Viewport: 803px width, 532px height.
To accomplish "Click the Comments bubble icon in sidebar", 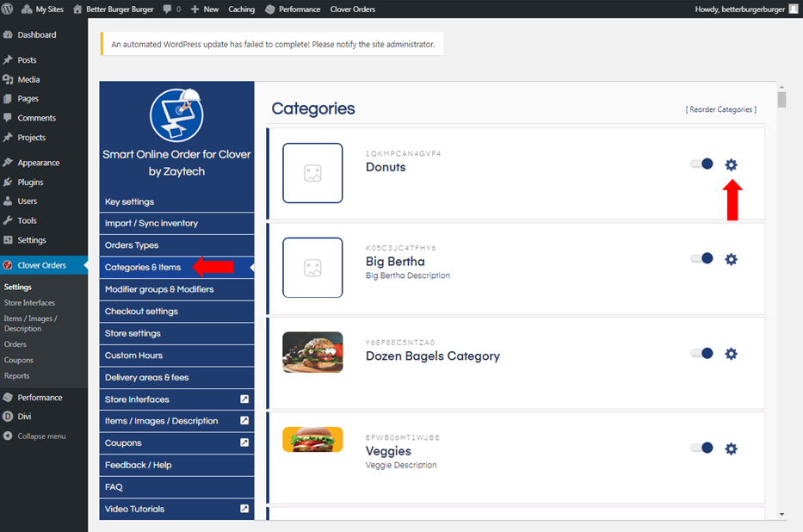I will point(8,117).
